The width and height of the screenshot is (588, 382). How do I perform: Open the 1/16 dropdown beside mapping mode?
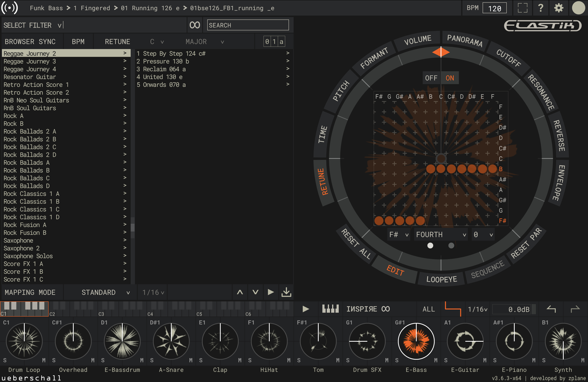pos(153,292)
